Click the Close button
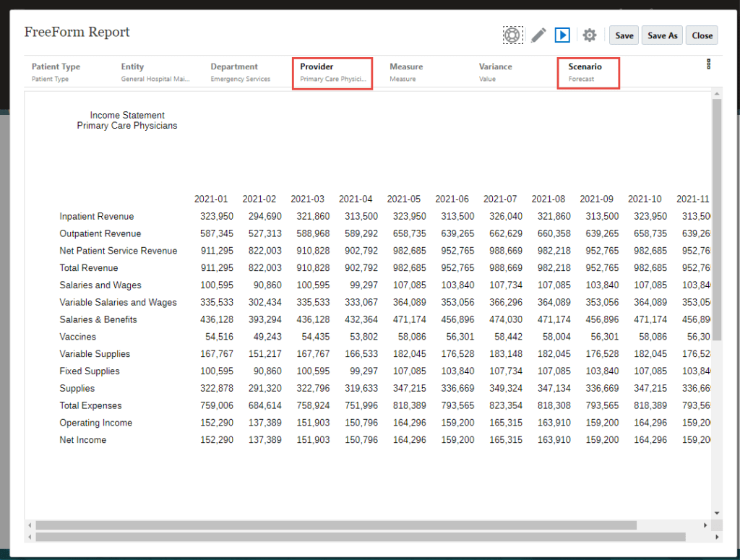The width and height of the screenshot is (740, 560). tap(702, 35)
